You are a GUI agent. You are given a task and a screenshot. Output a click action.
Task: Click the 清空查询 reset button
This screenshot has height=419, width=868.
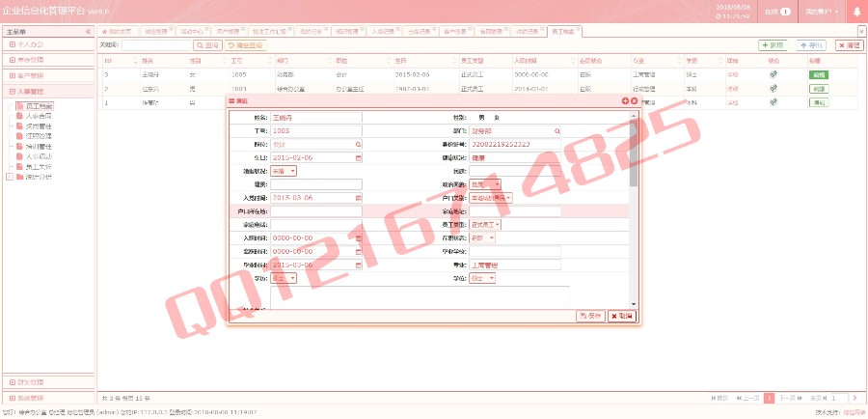245,45
